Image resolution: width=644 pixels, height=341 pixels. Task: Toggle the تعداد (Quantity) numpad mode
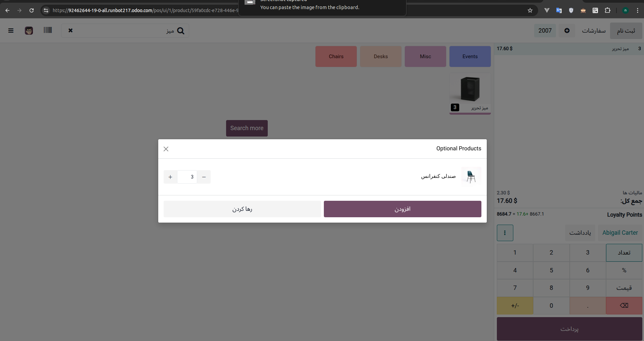coord(624,253)
